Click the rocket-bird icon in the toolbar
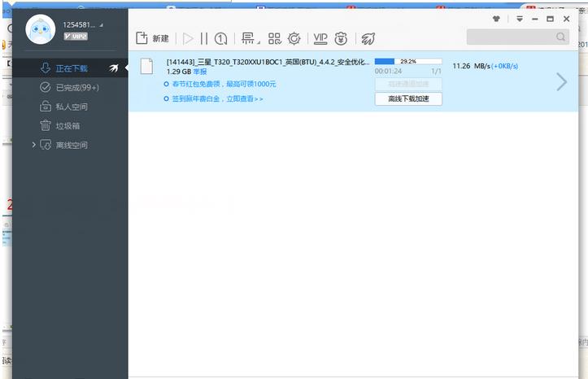 [x=368, y=38]
